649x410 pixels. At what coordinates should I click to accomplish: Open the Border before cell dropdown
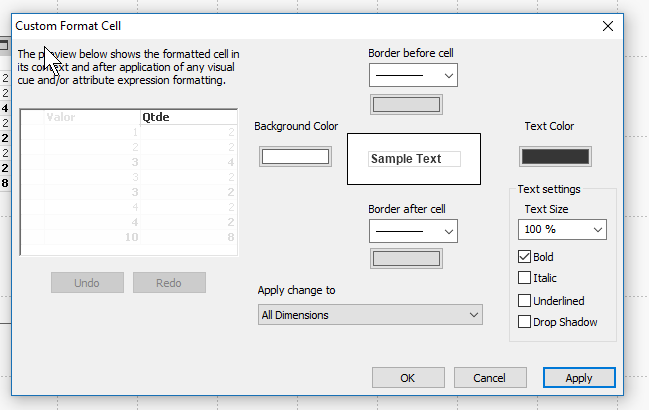pyautogui.click(x=413, y=75)
